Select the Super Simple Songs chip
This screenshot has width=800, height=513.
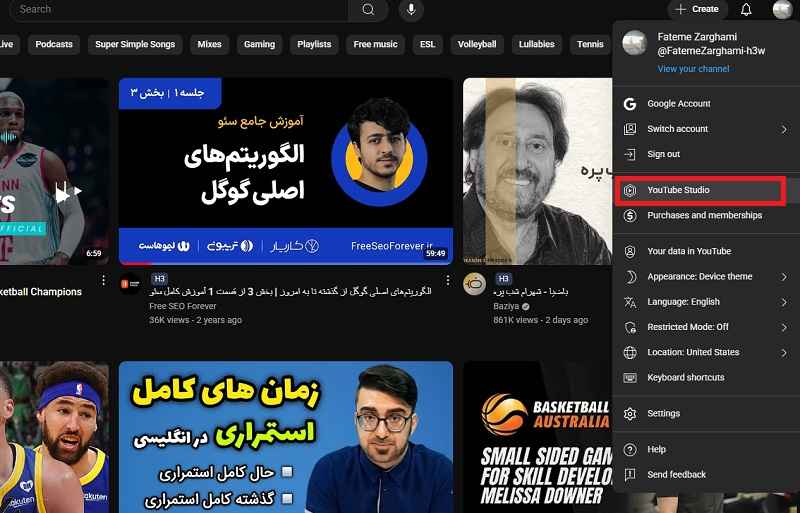click(x=135, y=44)
